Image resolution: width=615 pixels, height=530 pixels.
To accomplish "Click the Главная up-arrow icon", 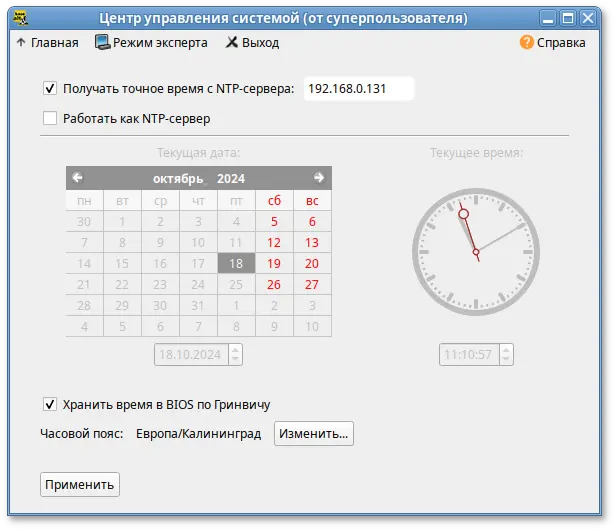I will tap(21, 43).
